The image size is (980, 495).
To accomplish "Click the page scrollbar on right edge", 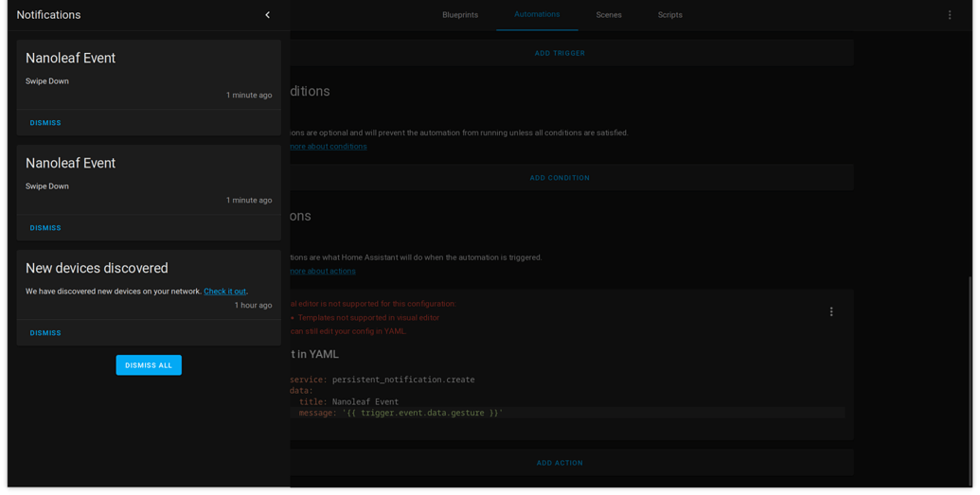I will (x=969, y=381).
